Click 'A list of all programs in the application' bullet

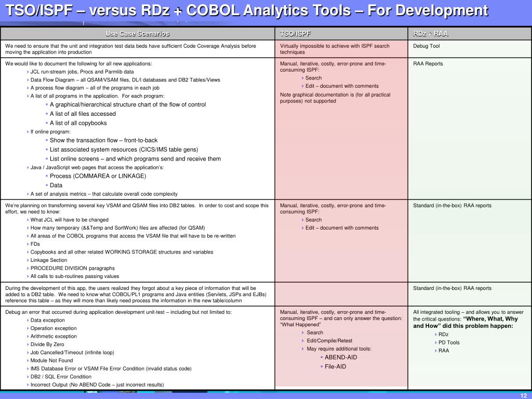(x=97, y=96)
